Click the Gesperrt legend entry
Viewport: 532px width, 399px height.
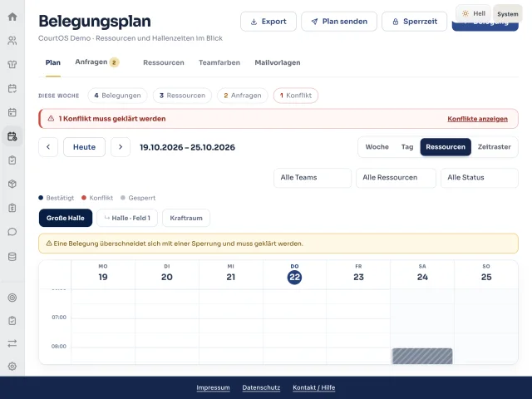pos(138,198)
